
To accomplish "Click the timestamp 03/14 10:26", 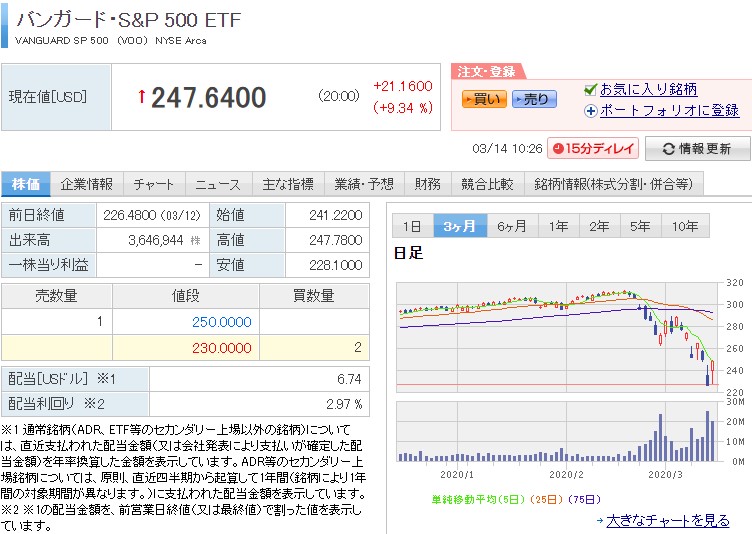I will coord(507,149).
